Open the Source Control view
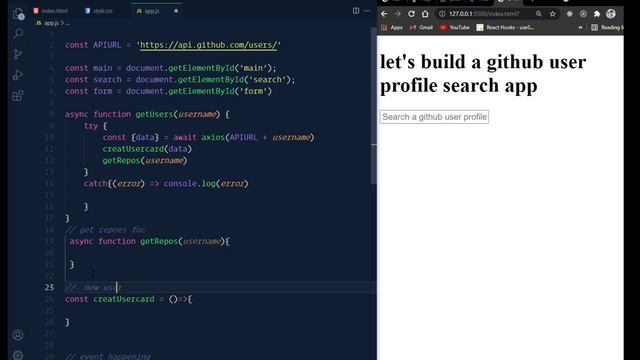640x360 pixels. (18, 54)
